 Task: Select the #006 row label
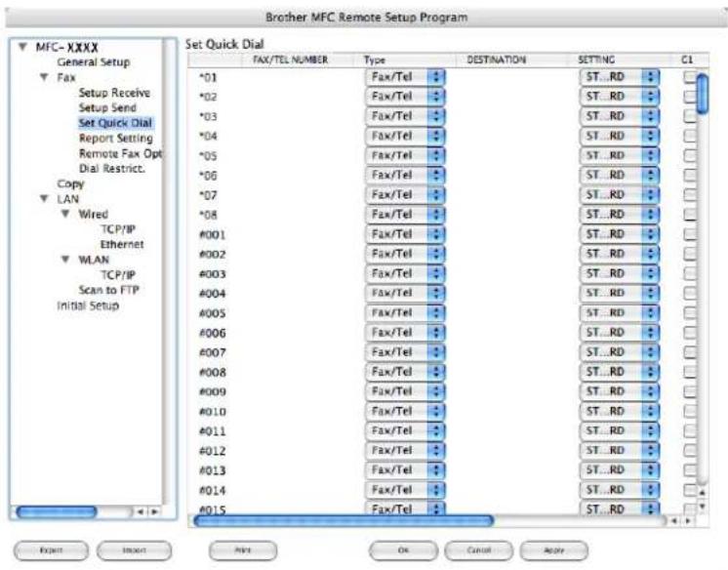213,333
